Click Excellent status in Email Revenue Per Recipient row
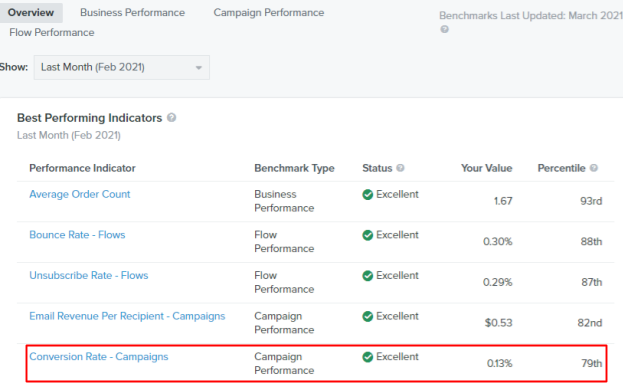 397,316
